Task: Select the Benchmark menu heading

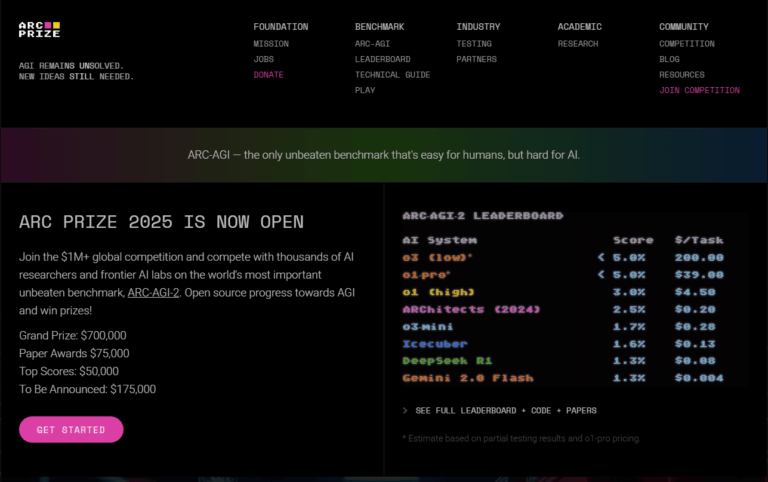Action: [x=380, y=27]
